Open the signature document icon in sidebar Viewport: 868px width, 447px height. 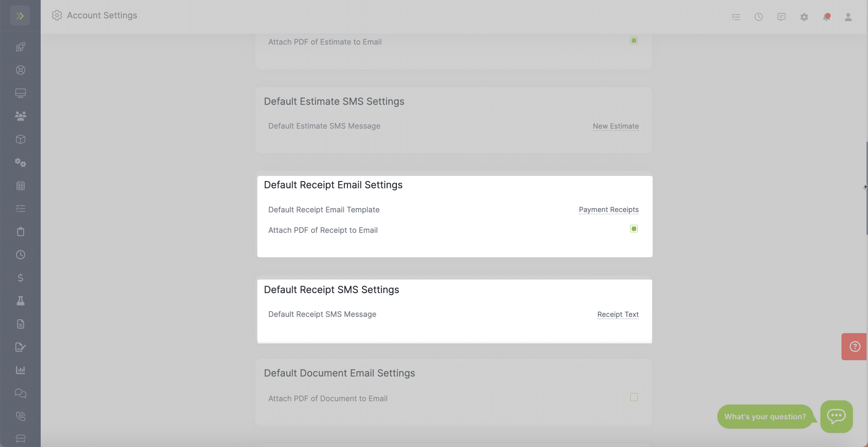(20, 347)
